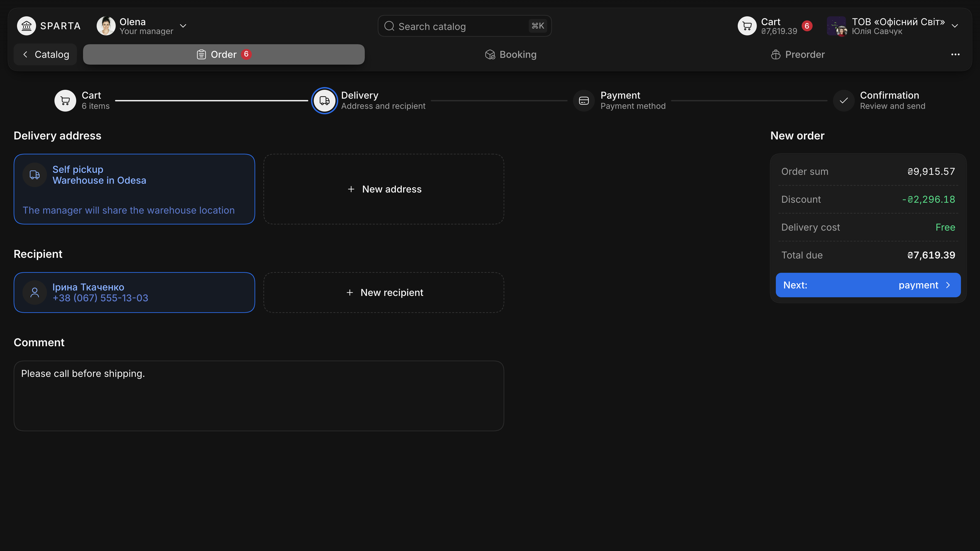Click the Cart step '6 items' text
The height and width of the screenshot is (551, 980).
pyautogui.click(x=96, y=106)
